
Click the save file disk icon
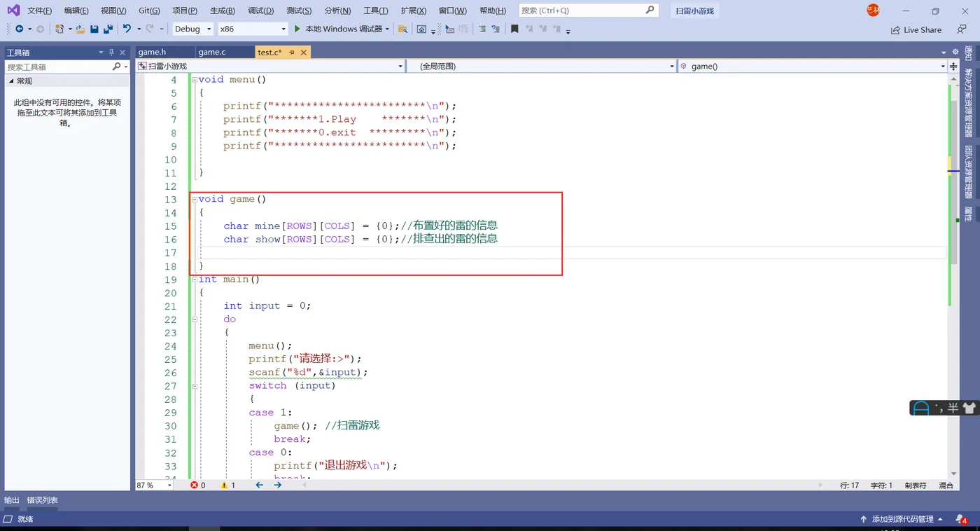[x=94, y=29]
